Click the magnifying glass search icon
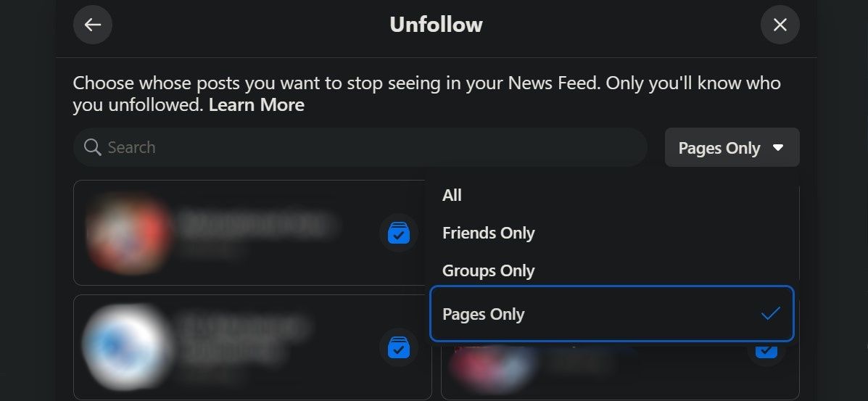868x401 pixels. (92, 147)
